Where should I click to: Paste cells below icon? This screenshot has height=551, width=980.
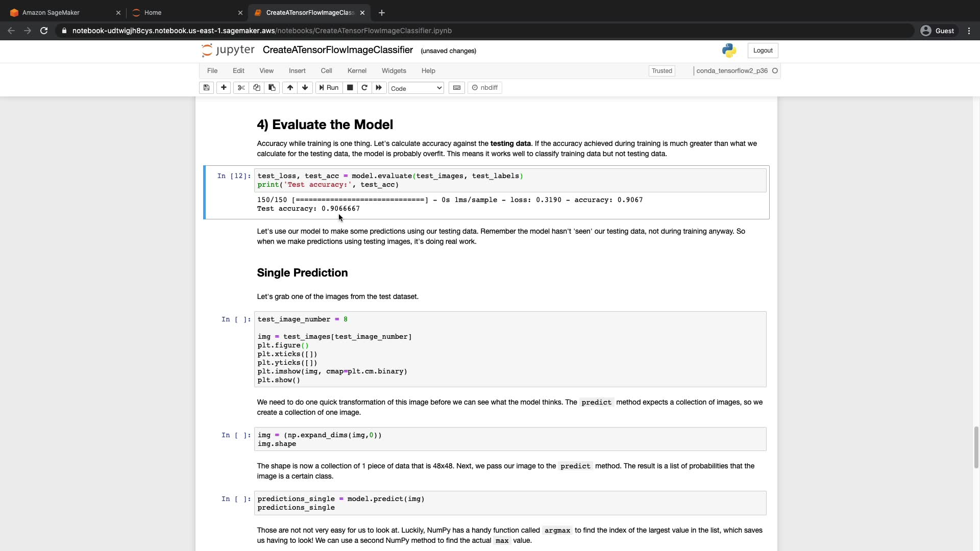272,88
